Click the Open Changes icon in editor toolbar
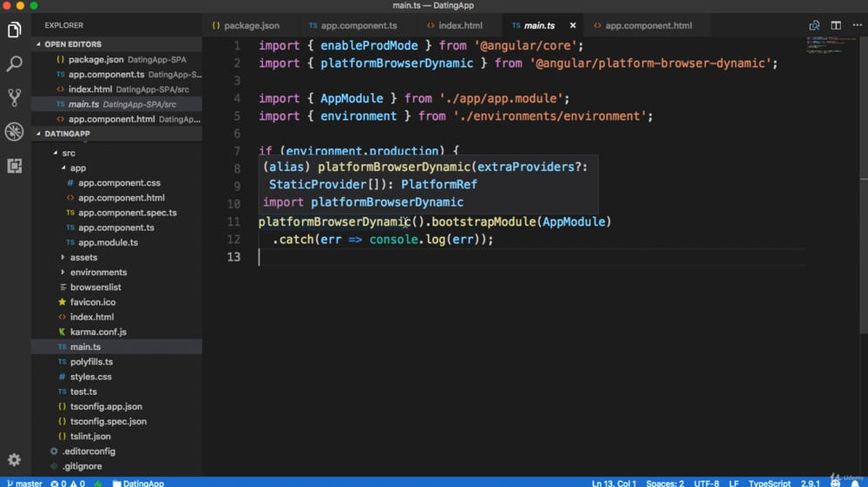The height and width of the screenshot is (487, 868). tap(814, 26)
